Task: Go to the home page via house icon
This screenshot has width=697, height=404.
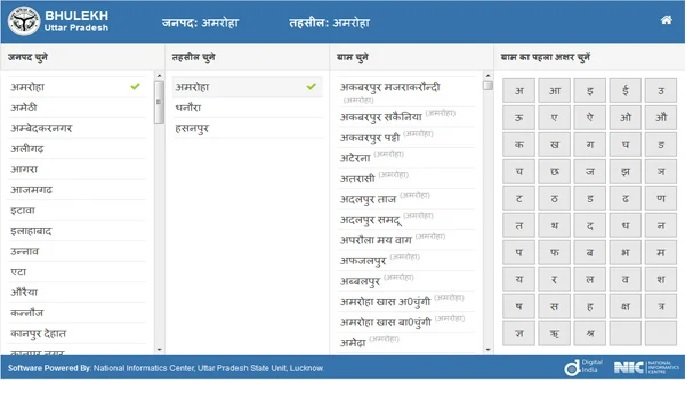Action: coord(665,20)
